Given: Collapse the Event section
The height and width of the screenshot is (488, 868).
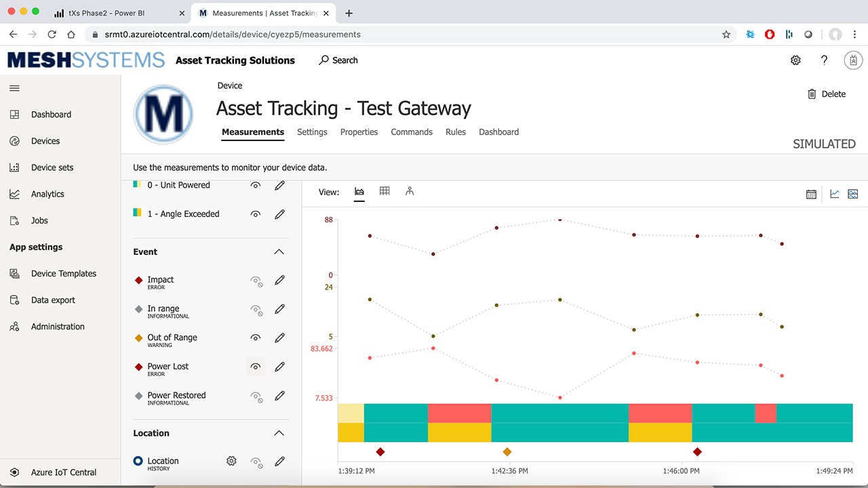Looking at the screenshot, I should click(x=279, y=251).
